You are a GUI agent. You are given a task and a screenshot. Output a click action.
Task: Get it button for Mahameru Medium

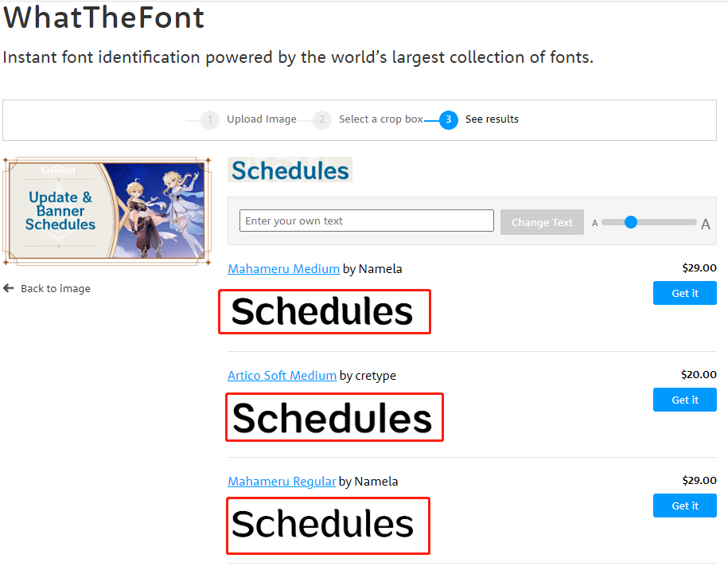684,293
